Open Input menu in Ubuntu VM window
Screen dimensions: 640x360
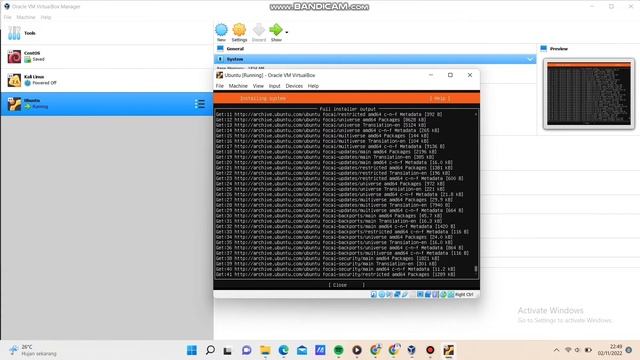[274, 86]
